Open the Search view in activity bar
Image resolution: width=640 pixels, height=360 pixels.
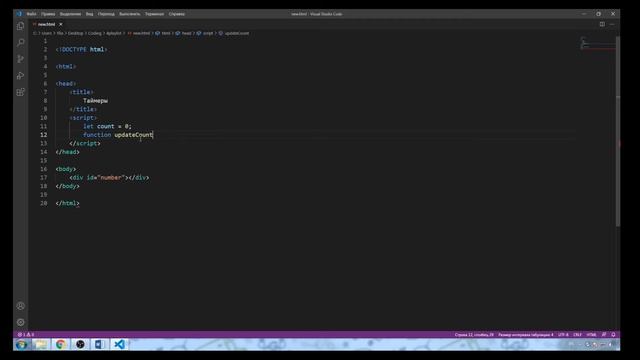click(20, 42)
